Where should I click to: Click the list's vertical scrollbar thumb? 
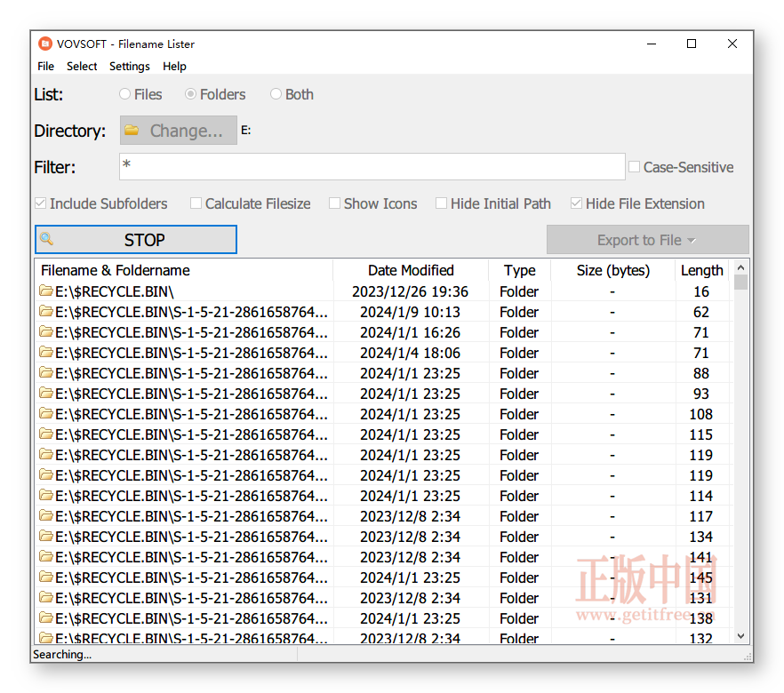pos(741,283)
